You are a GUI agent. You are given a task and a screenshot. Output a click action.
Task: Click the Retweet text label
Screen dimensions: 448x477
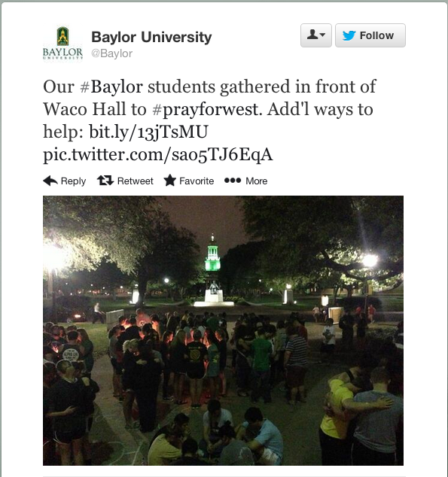[x=135, y=181]
